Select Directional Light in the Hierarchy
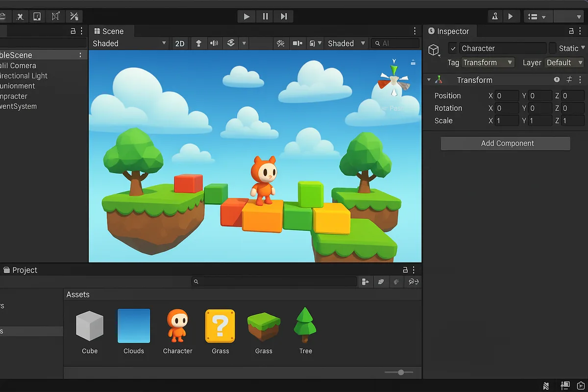The image size is (588, 392). tap(24, 75)
